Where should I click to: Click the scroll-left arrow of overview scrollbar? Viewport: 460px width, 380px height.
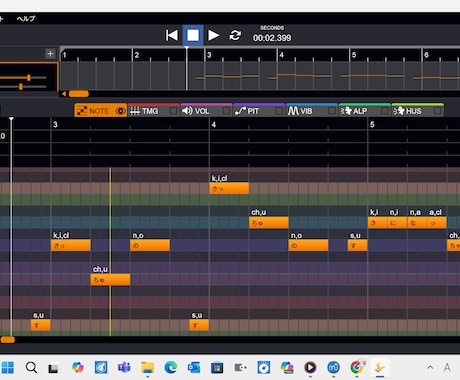click(x=64, y=94)
